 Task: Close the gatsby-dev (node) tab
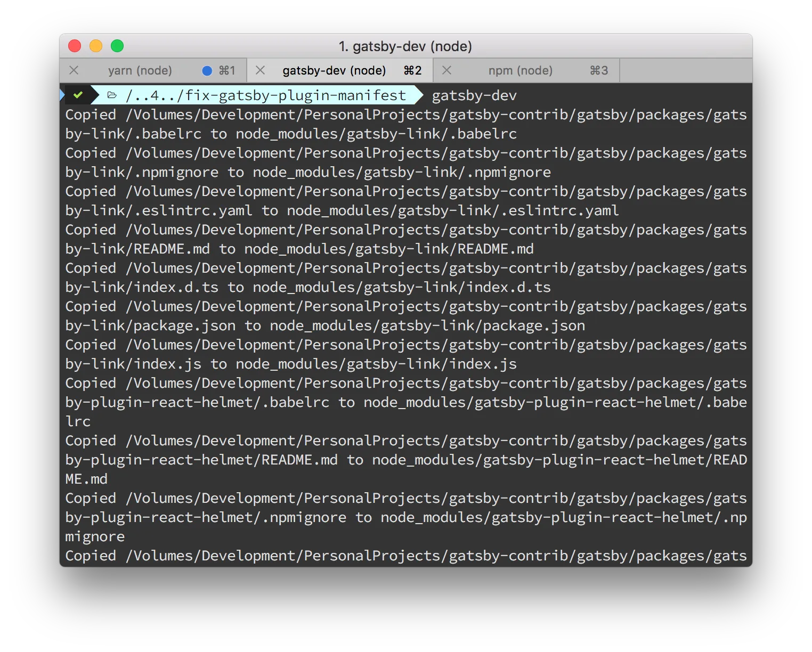[x=261, y=70]
